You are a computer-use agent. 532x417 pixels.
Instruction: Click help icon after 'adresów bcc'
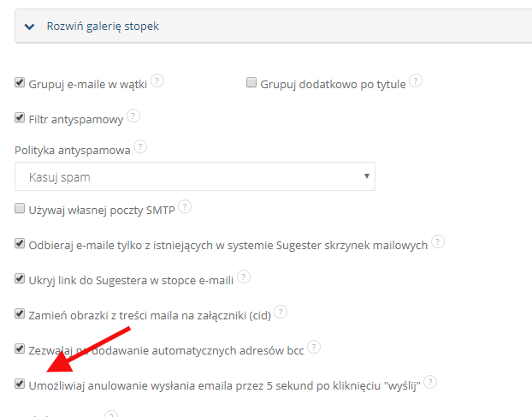[x=314, y=347]
